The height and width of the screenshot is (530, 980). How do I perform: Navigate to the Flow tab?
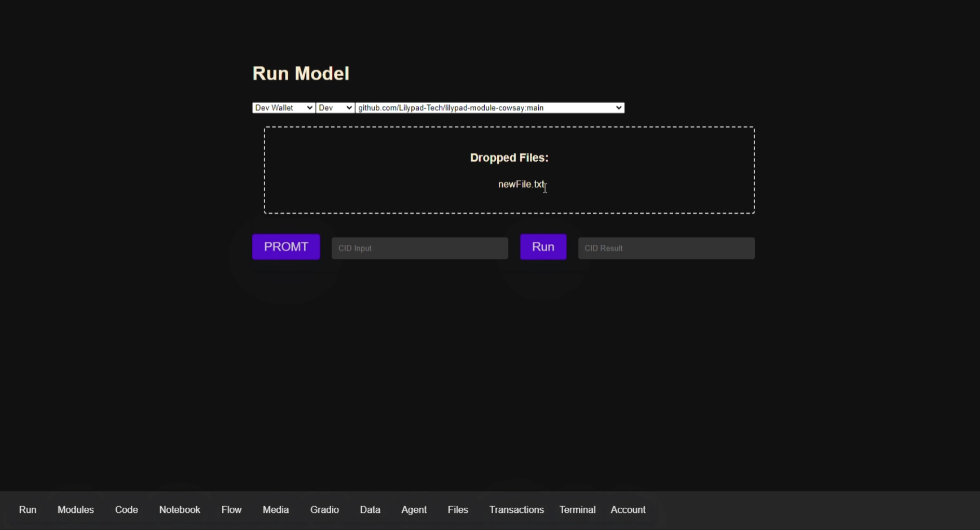pyautogui.click(x=232, y=510)
